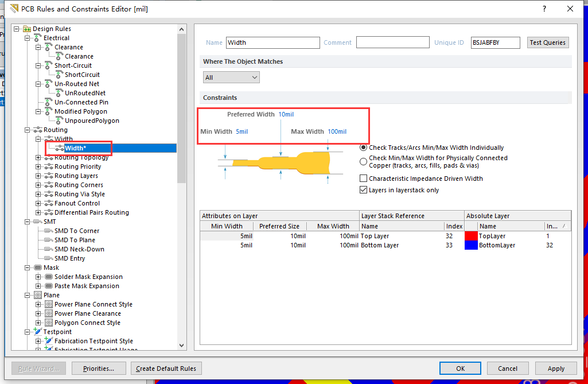
Task: Click the Design Rules folder icon
Action: tap(27, 29)
